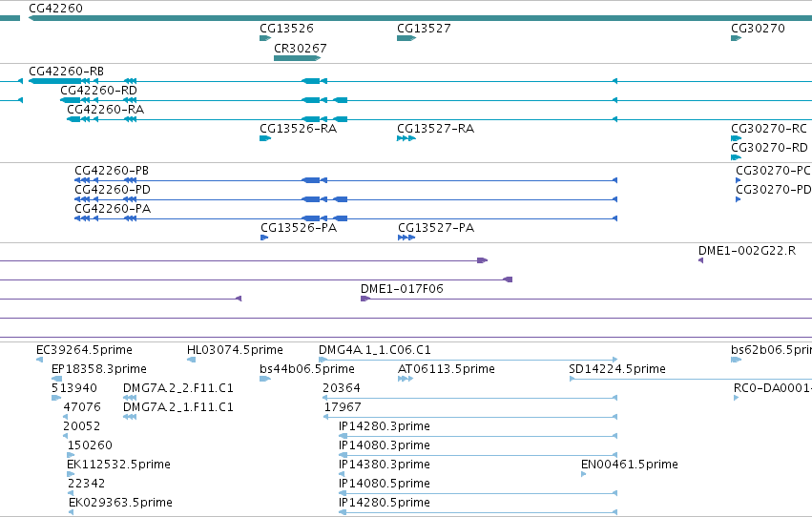The image size is (812, 517).
Task: Select protein CG42260-PD
Action: [346, 199]
